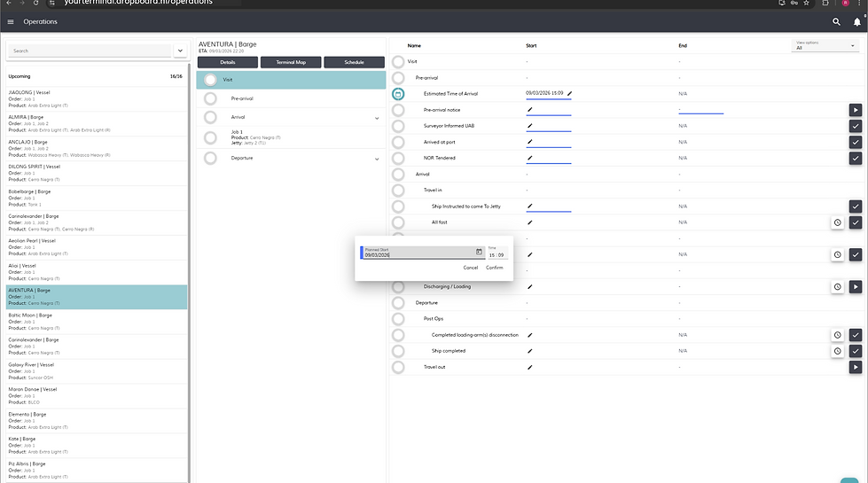This screenshot has width=868, height=483.
Task: Open the notifications bell
Action: (857, 22)
